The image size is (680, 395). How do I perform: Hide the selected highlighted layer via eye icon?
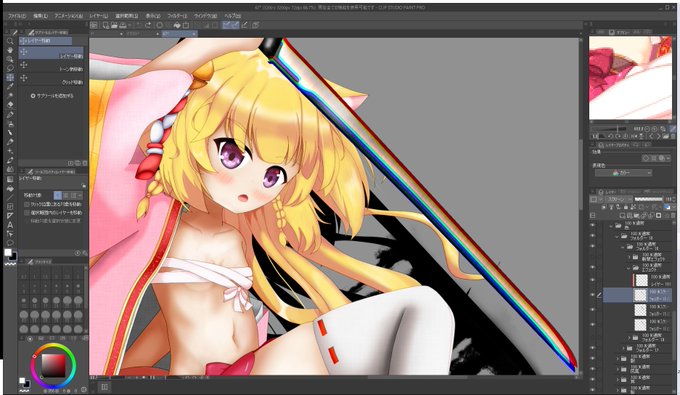click(x=593, y=295)
